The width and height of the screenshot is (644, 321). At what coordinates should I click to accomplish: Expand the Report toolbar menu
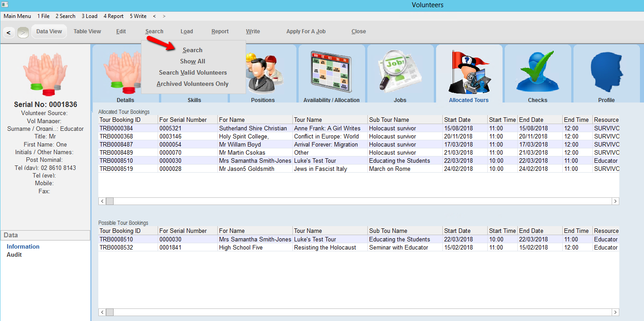click(220, 31)
